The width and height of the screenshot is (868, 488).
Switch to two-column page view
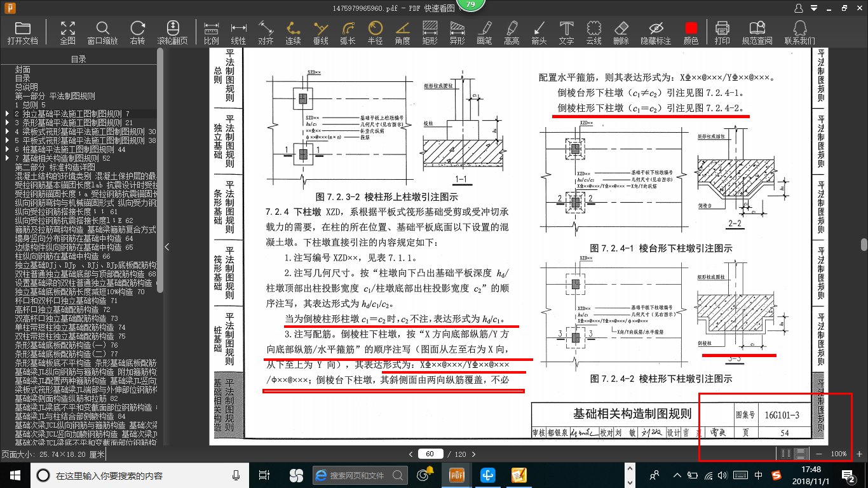786,454
